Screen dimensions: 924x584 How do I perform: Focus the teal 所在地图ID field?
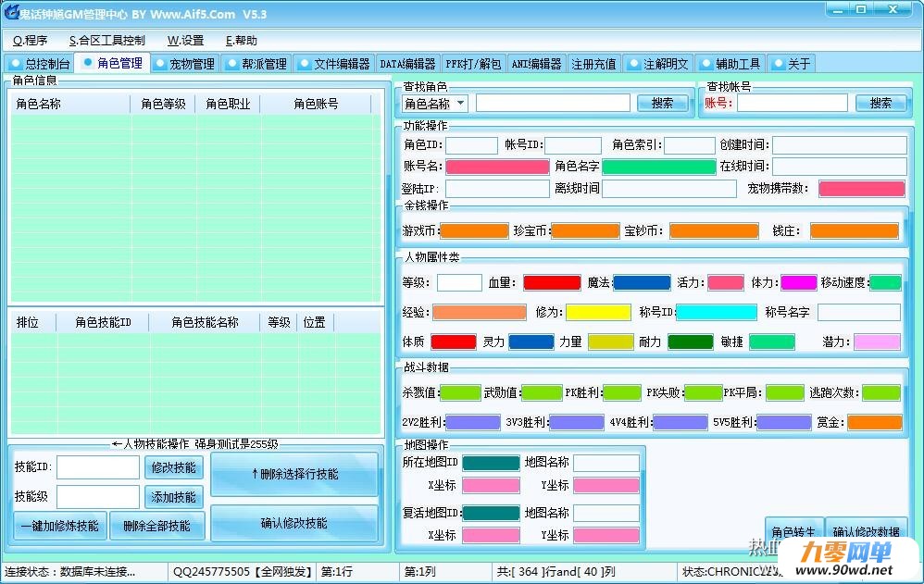491,463
